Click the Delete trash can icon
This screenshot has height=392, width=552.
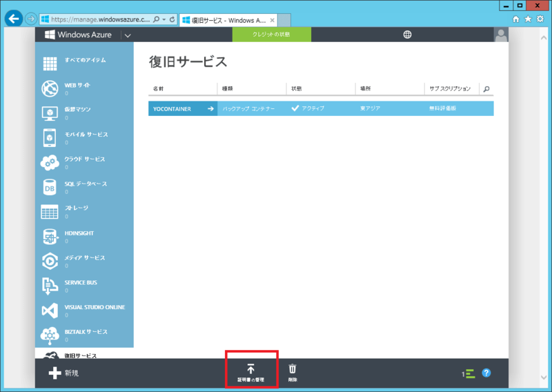(x=293, y=369)
